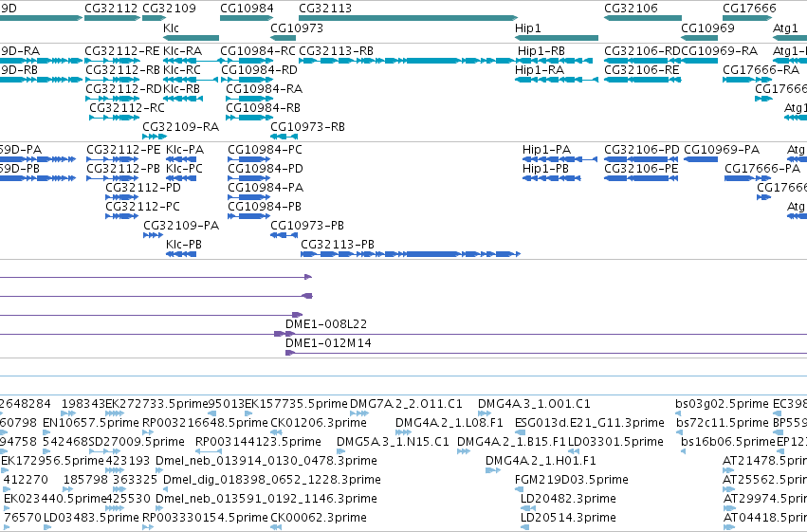Select EST DMG4A.2_1.L08.F1
The width and height of the screenshot is (807, 532).
click(x=449, y=423)
